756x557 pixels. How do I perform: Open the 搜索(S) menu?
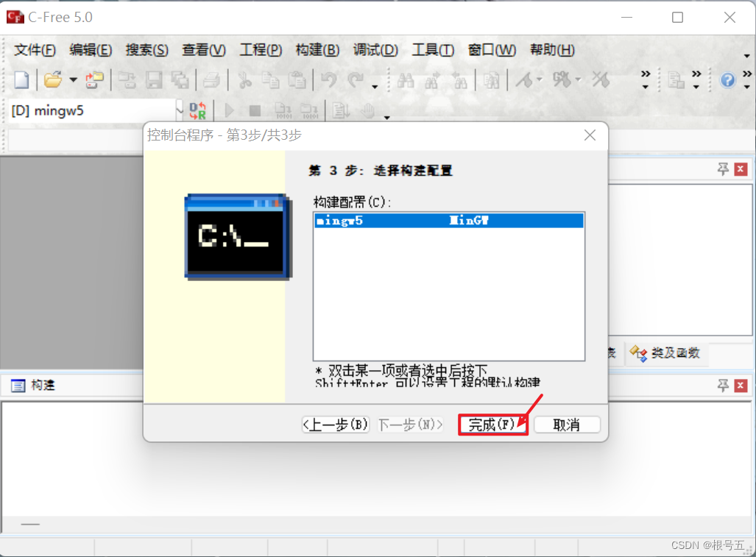[x=147, y=49]
